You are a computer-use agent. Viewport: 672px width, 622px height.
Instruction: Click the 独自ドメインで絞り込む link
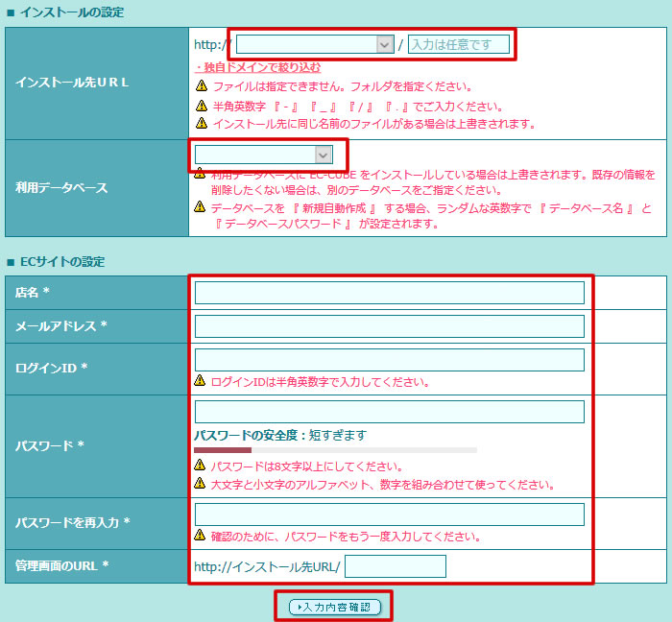(x=257, y=67)
